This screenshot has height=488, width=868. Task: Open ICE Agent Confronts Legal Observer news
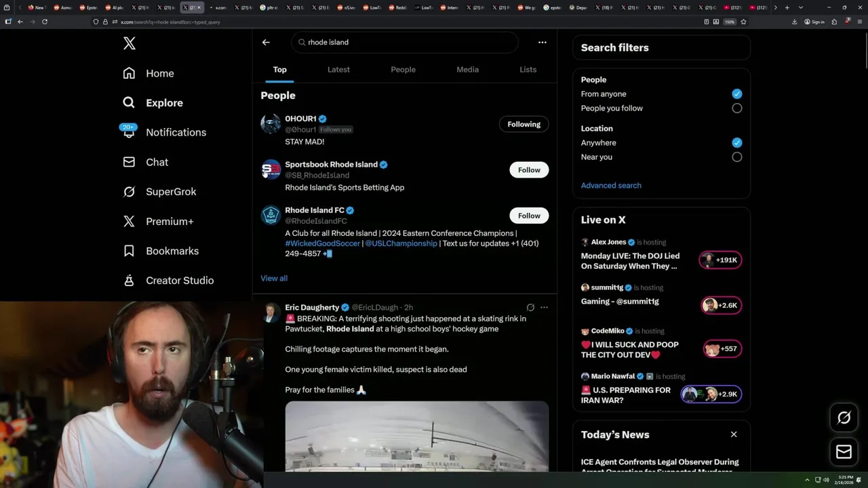tap(660, 466)
